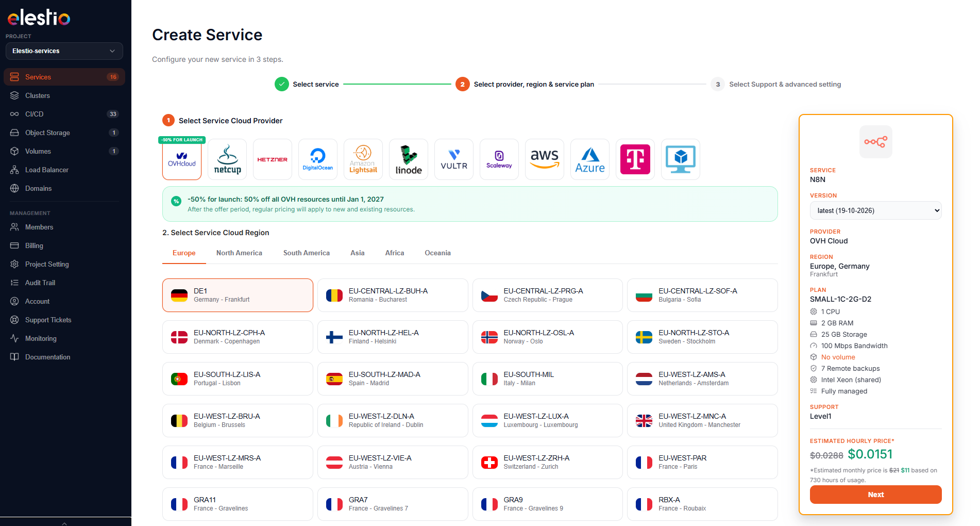Choose EU-WEST-PAR France - Paris region
The image size is (980, 526).
pos(702,463)
